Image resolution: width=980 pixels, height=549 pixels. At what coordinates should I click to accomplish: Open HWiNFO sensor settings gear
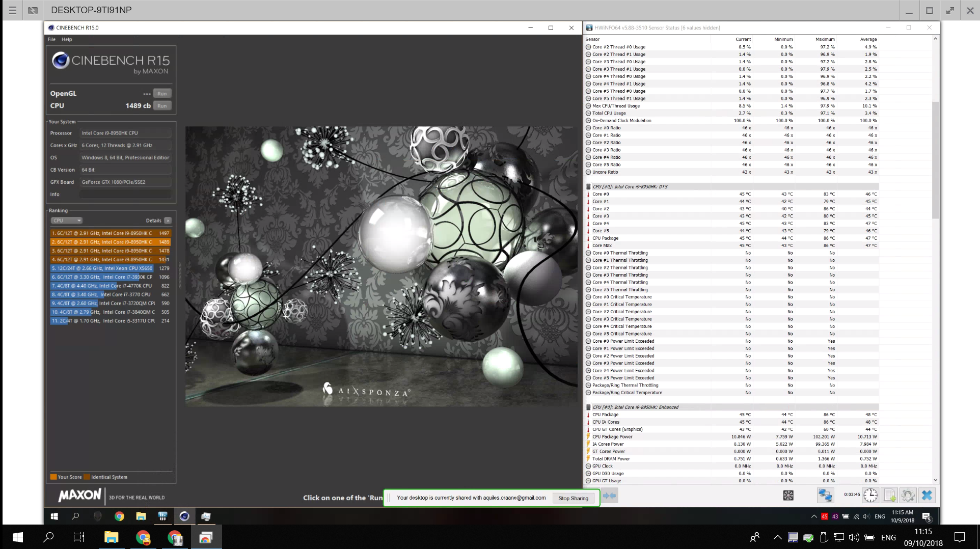point(908,495)
